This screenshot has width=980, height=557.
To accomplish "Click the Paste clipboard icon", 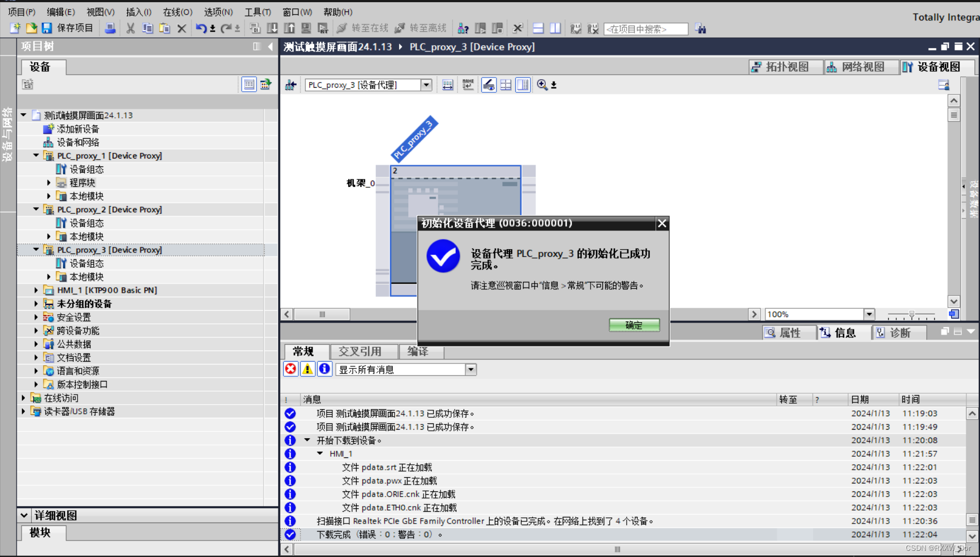I will 165,28.
